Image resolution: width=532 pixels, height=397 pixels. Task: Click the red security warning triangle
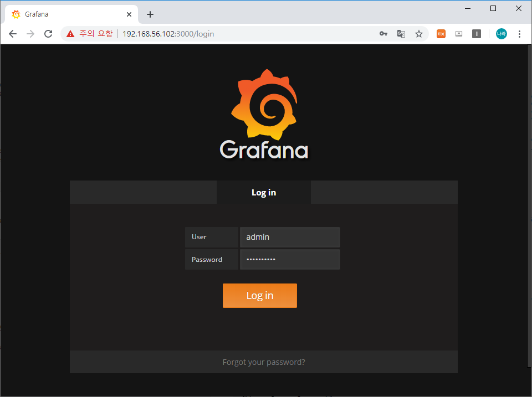pos(70,34)
